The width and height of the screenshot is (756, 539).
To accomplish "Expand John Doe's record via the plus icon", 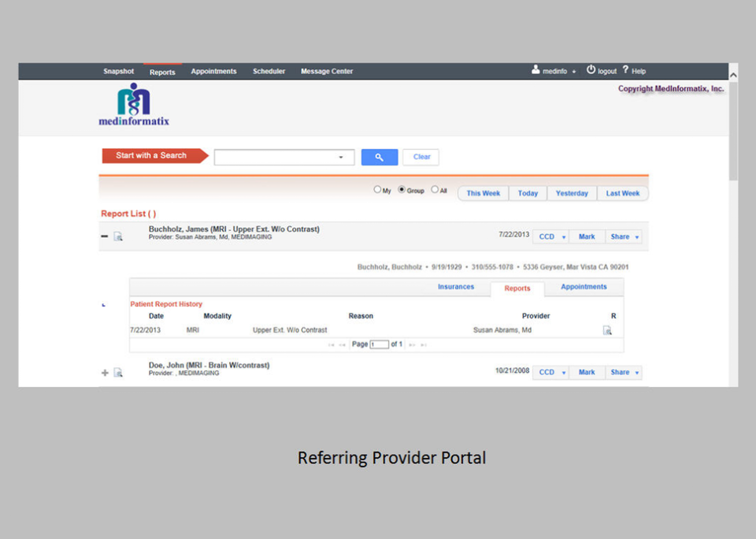I will click(x=105, y=373).
